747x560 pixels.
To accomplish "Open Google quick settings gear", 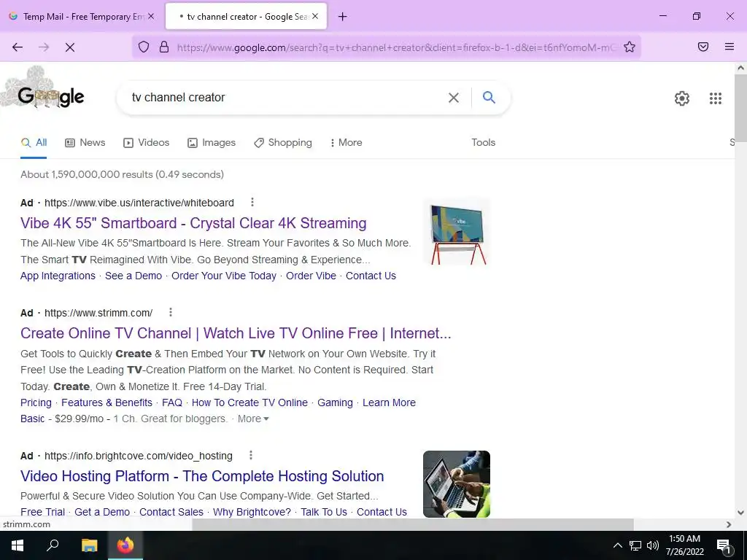I will point(682,98).
